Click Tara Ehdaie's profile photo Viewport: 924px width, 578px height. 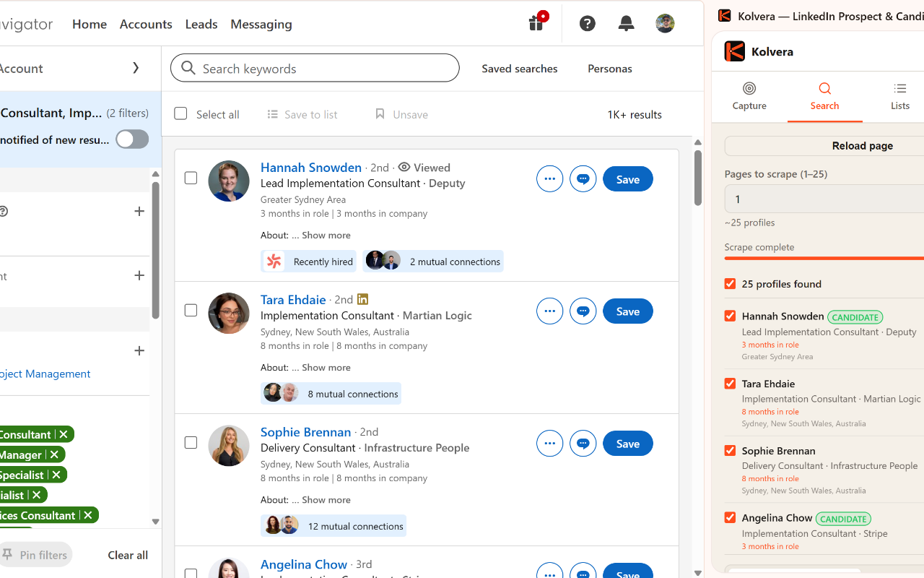click(229, 313)
